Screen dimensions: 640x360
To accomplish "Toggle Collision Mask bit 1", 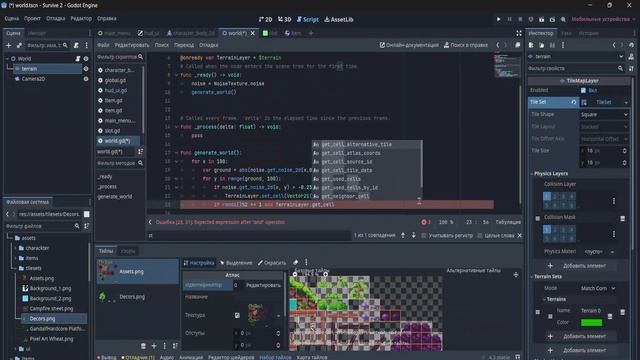I will (x=547, y=229).
